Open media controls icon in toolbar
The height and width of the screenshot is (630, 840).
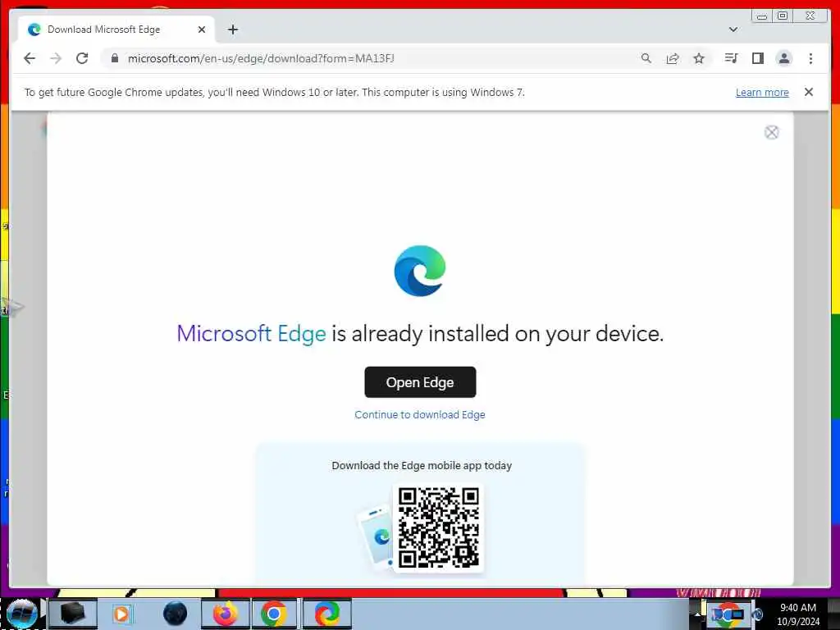731,58
